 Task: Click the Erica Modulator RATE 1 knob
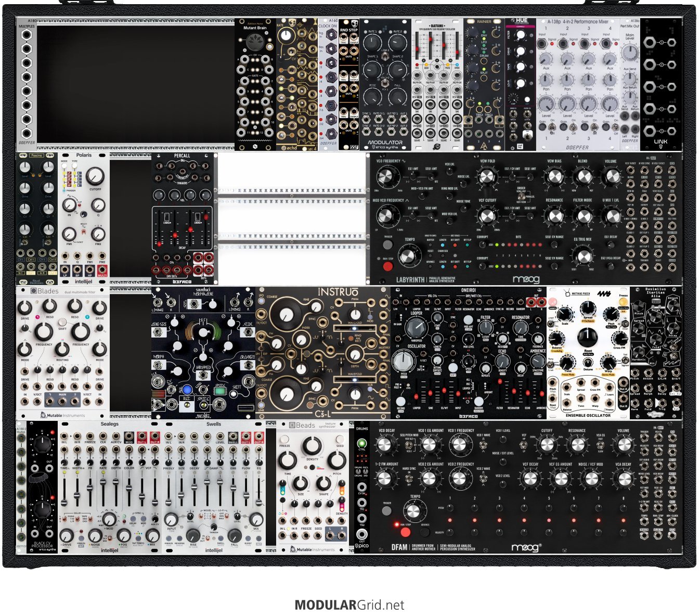click(372, 43)
